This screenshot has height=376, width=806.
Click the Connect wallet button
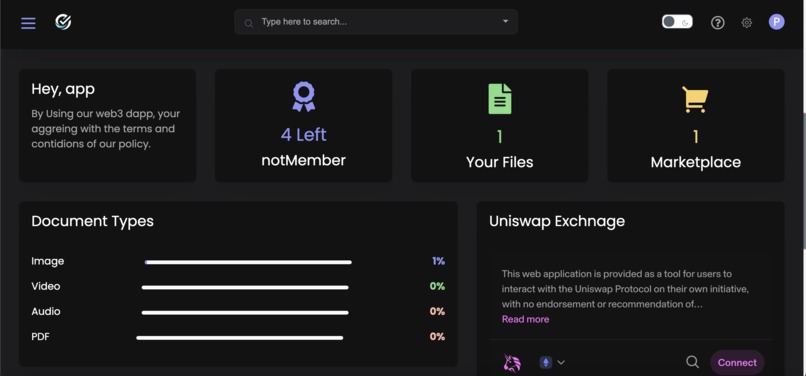[x=737, y=363]
